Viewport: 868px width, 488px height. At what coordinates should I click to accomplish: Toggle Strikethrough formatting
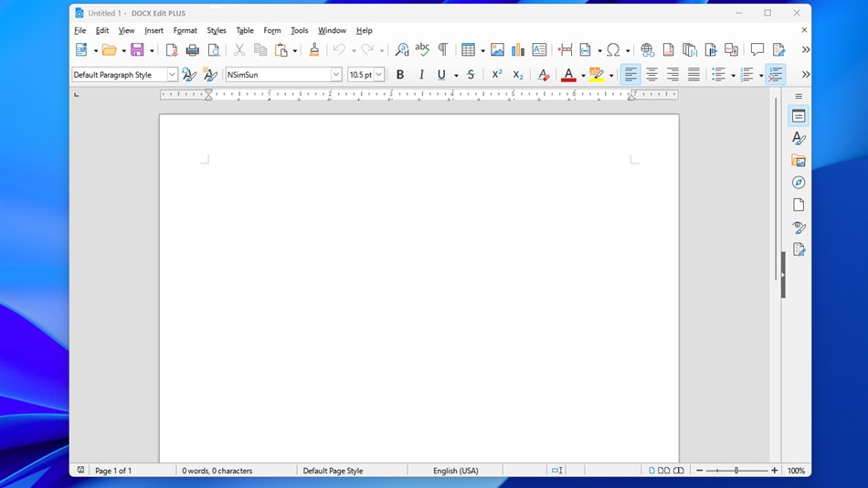(x=471, y=75)
